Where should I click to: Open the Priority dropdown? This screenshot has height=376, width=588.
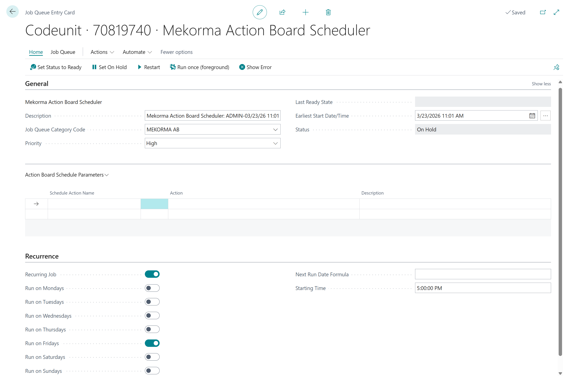click(x=275, y=143)
